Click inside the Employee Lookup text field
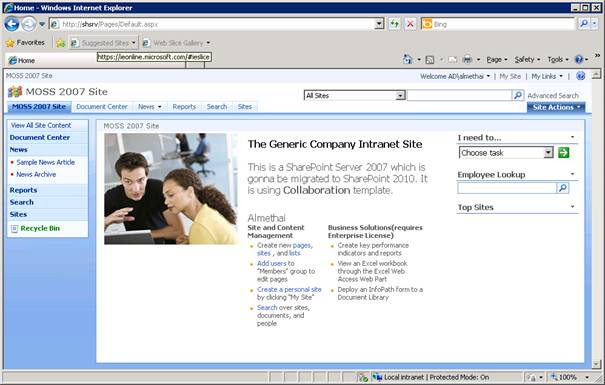This screenshot has height=385, width=605. [507, 188]
